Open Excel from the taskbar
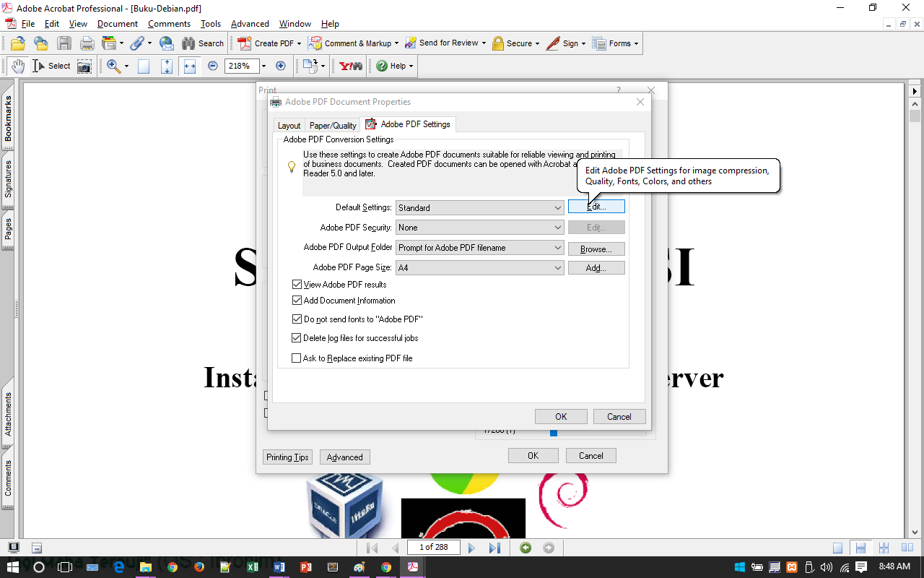This screenshot has height=578, width=924. [x=253, y=567]
